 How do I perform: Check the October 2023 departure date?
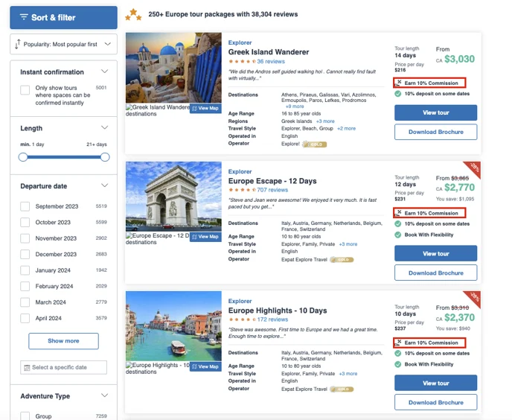(25, 222)
